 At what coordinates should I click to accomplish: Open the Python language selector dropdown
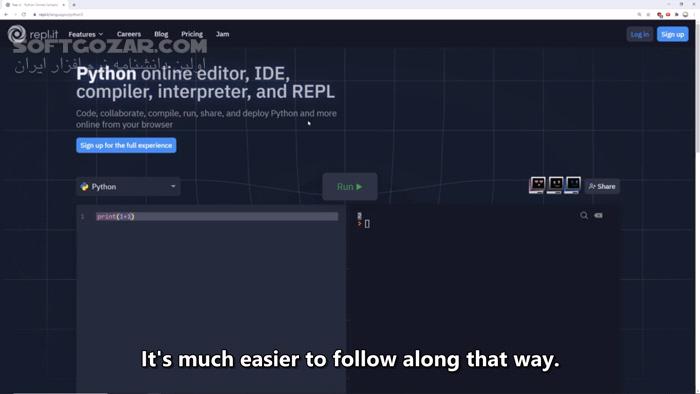point(128,187)
